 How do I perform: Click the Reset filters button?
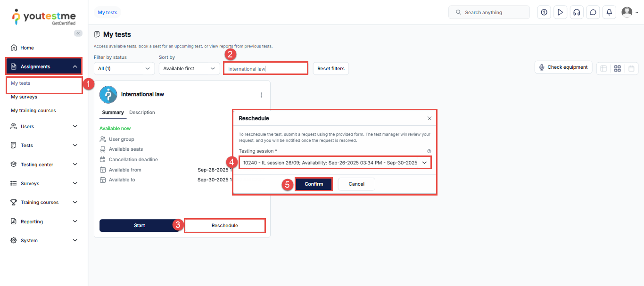pos(330,69)
